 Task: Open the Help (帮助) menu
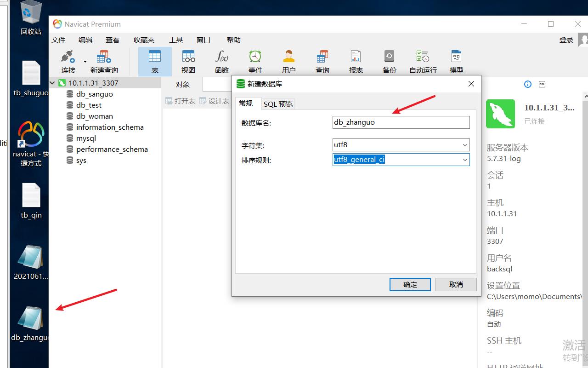point(234,40)
